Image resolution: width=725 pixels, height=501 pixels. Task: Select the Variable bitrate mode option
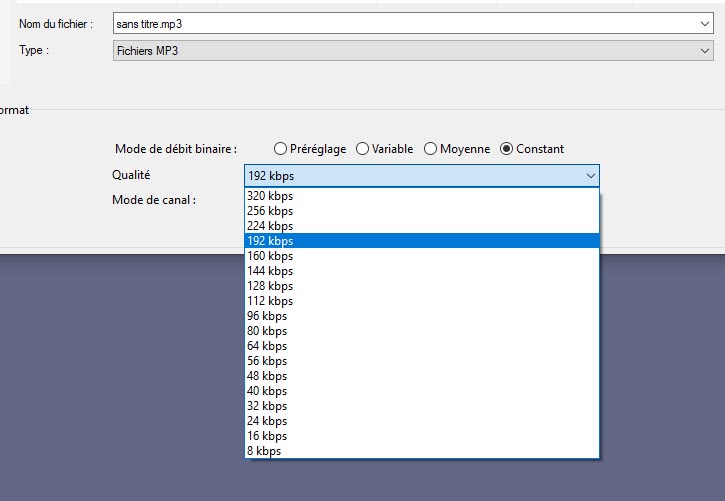point(362,149)
